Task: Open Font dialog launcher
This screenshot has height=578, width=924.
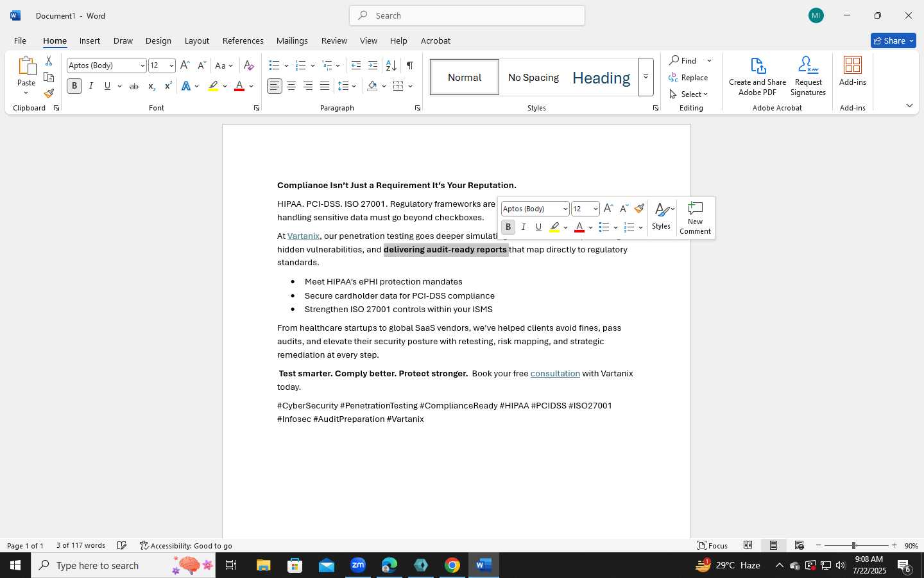Action: tap(257, 108)
